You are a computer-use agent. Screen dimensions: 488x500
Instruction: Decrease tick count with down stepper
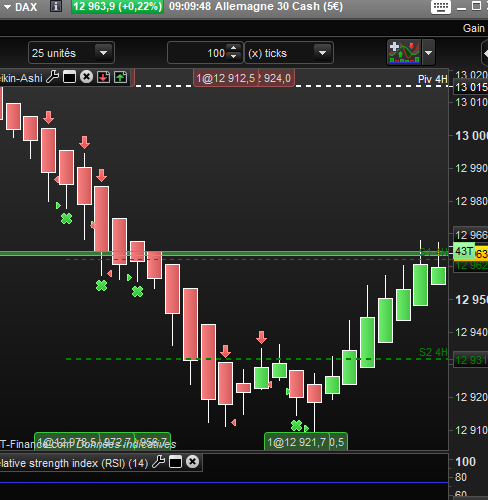pyautogui.click(x=233, y=57)
